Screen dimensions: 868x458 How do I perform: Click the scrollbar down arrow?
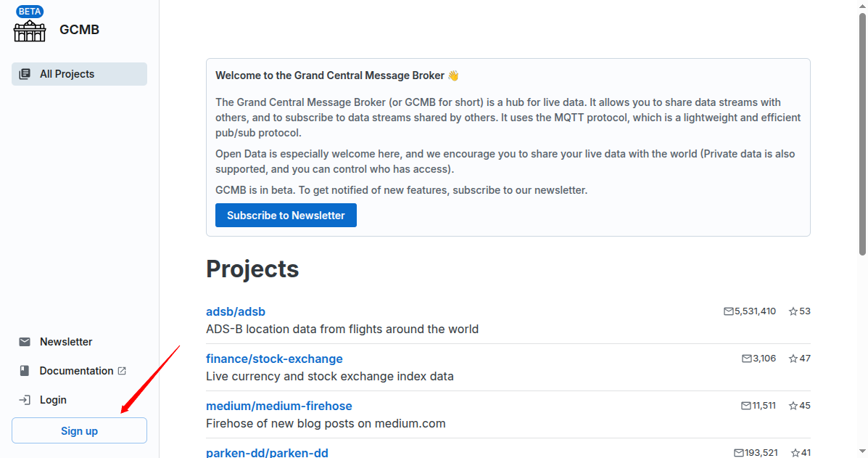(862, 452)
